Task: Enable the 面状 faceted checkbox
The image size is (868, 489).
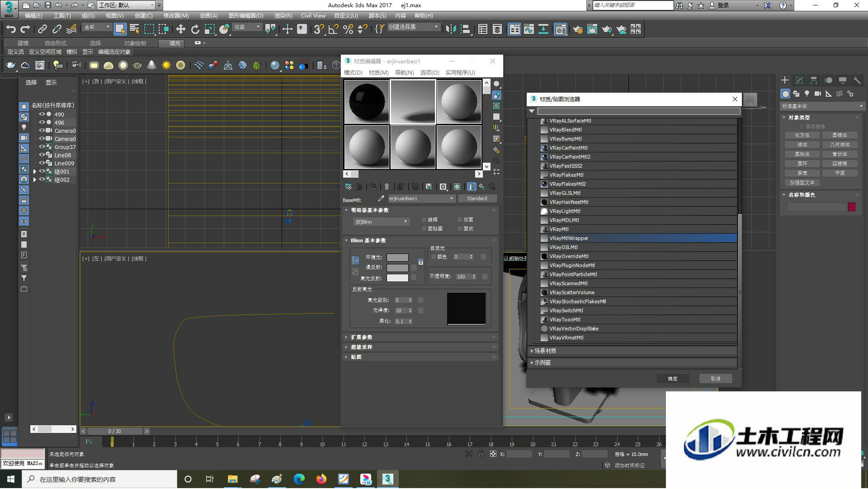Action: coord(460,229)
